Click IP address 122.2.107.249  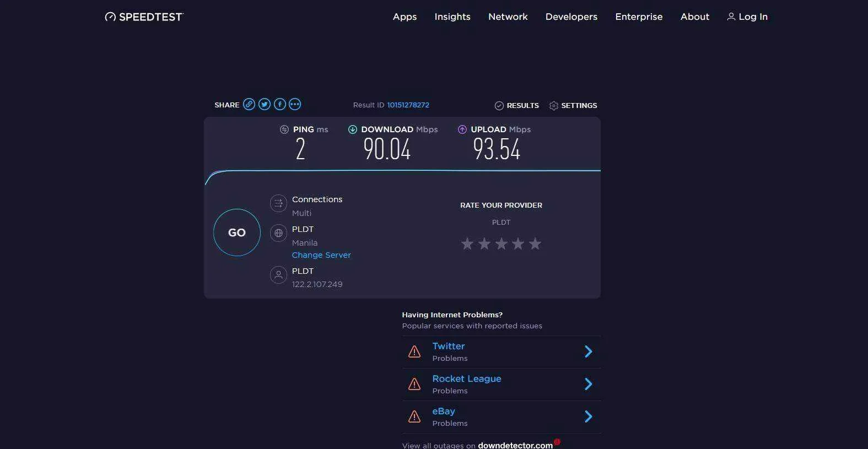pos(317,284)
